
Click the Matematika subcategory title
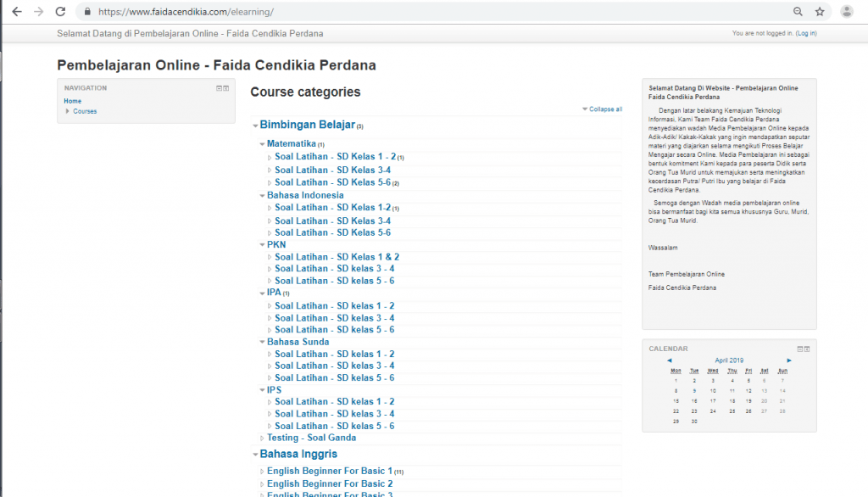[x=292, y=143]
